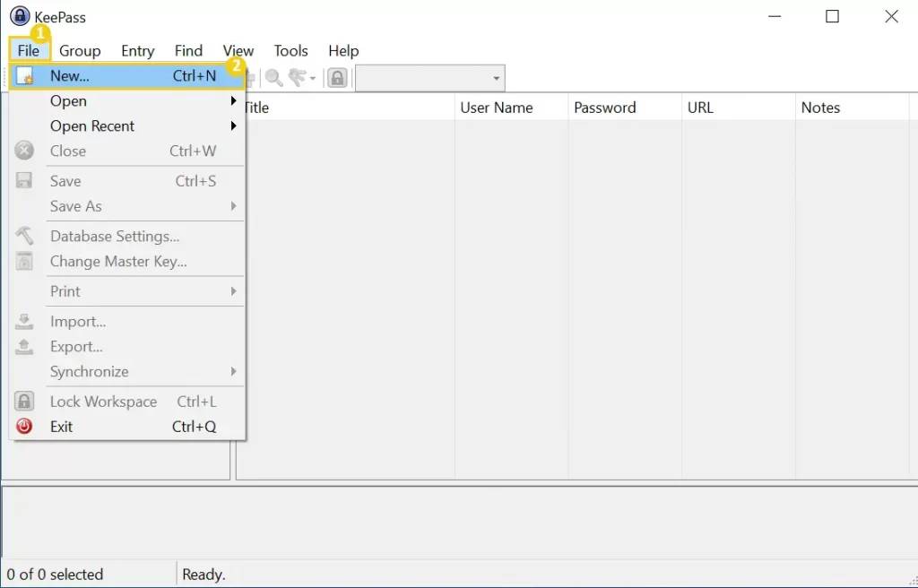Click the New database icon in File menu
This screenshot has height=588, width=918.
click(x=24, y=76)
